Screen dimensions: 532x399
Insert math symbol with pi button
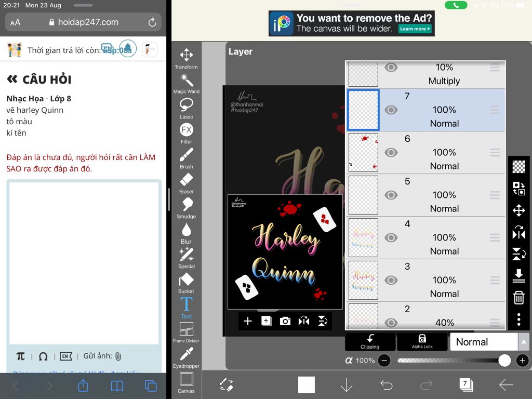tap(21, 356)
